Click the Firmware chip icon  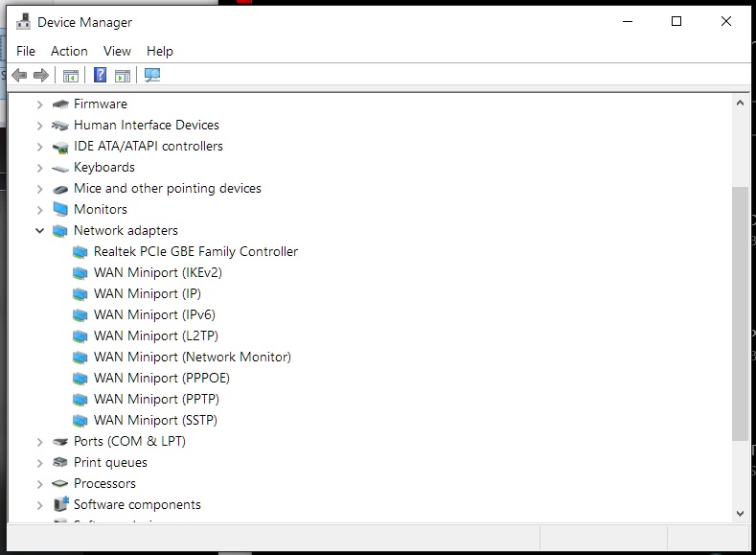(x=60, y=104)
